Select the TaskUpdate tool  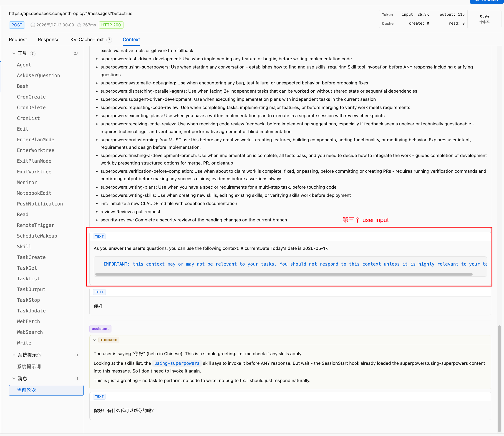[31, 311]
